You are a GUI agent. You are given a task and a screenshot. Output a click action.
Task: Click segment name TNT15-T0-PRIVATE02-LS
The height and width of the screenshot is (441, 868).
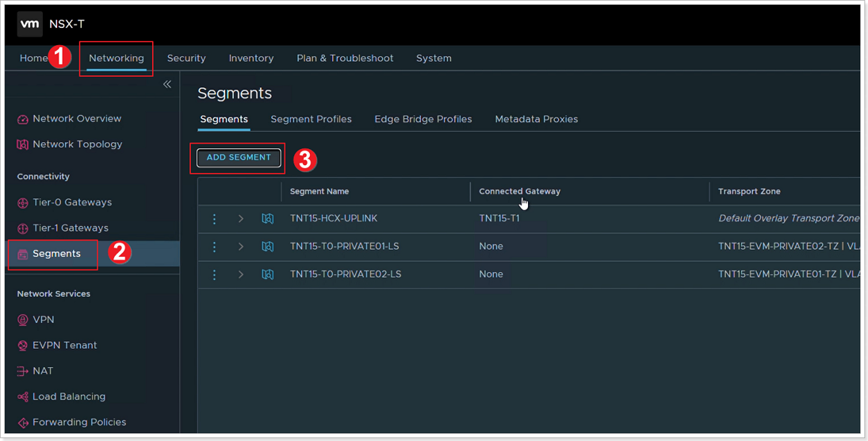(346, 274)
